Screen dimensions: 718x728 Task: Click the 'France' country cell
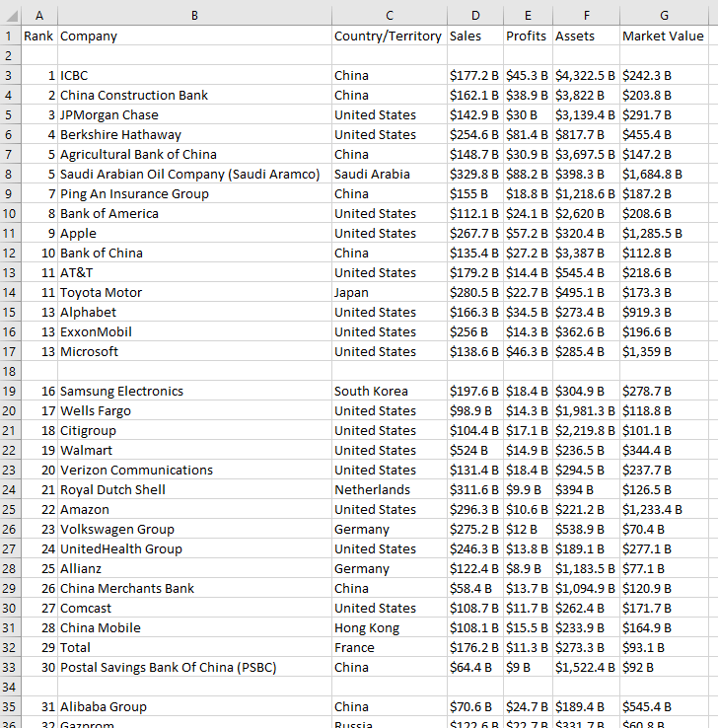(390, 648)
